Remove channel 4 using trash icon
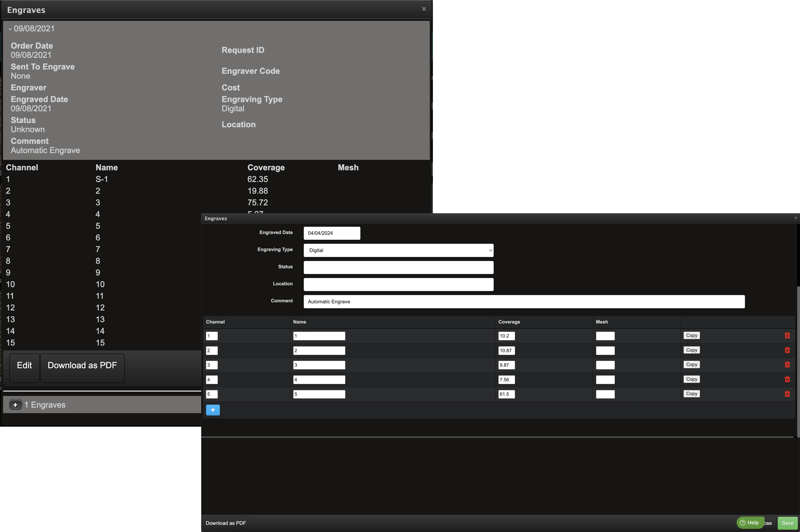800x532 pixels. [x=787, y=379]
